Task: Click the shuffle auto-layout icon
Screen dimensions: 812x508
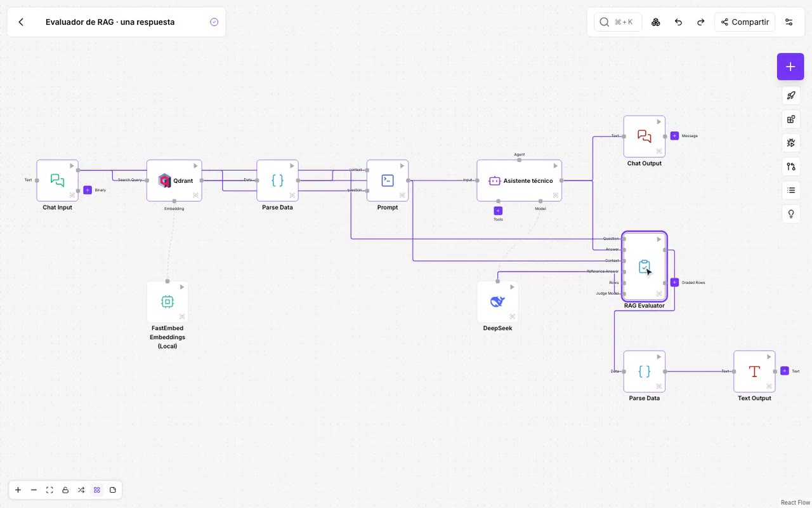Action: click(81, 490)
